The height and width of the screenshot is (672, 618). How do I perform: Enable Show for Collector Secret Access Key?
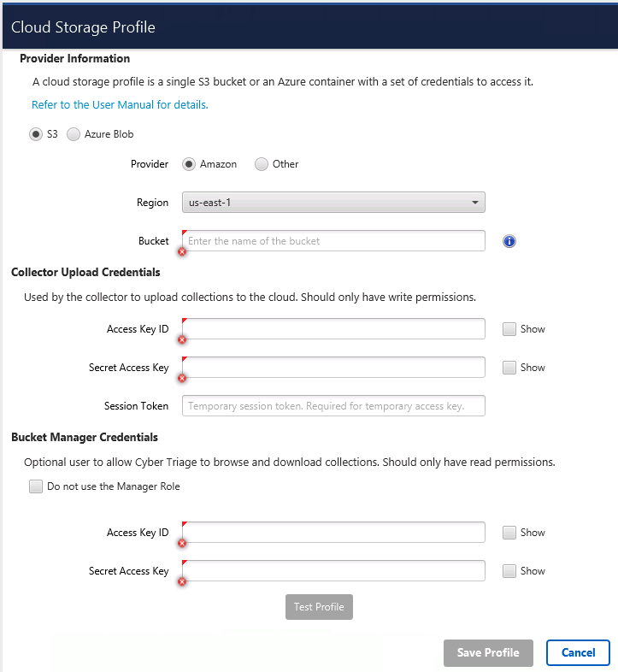point(509,368)
